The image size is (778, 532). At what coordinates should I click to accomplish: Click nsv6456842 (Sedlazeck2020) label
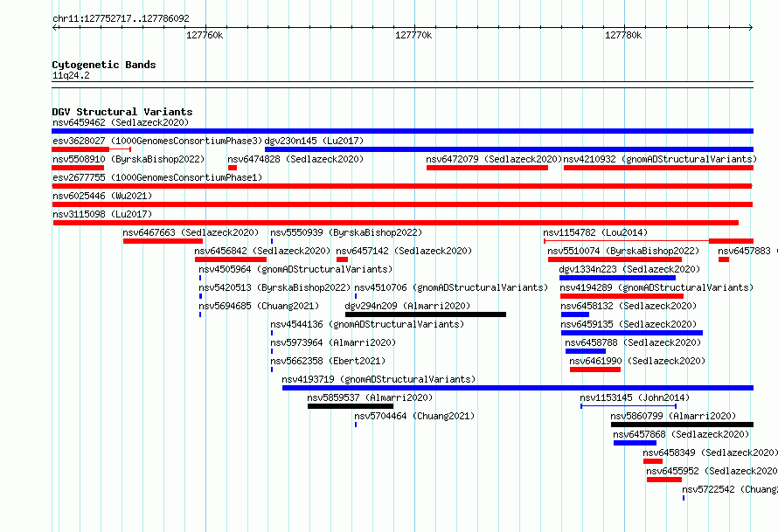[x=262, y=251]
